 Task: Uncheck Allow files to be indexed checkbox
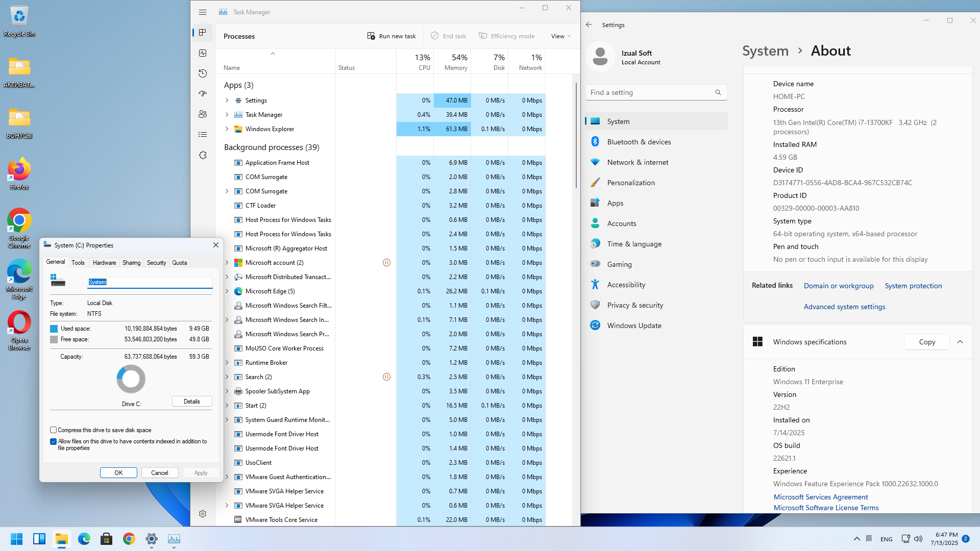pos(53,441)
